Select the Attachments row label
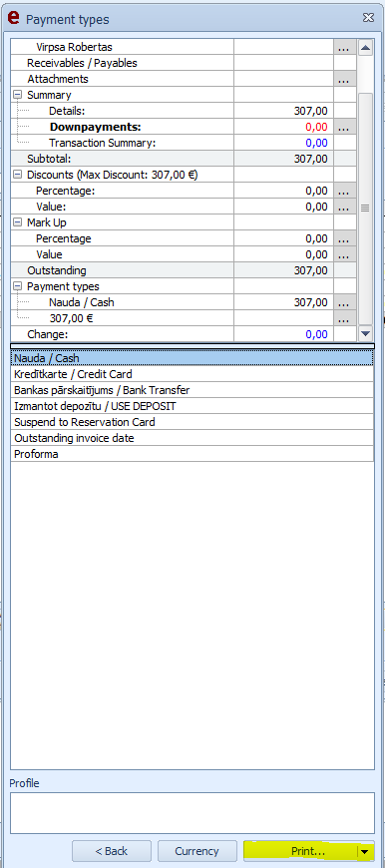Viewport: 385px width, 868px height. (58, 79)
